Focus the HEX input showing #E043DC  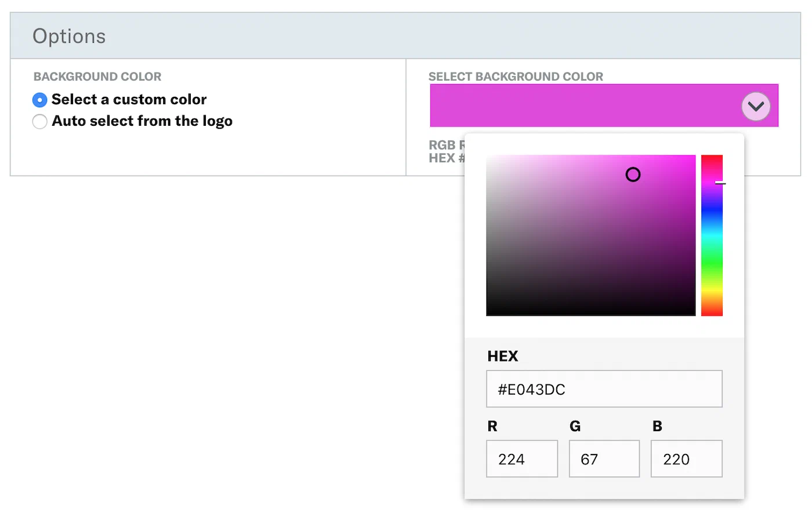pos(604,389)
